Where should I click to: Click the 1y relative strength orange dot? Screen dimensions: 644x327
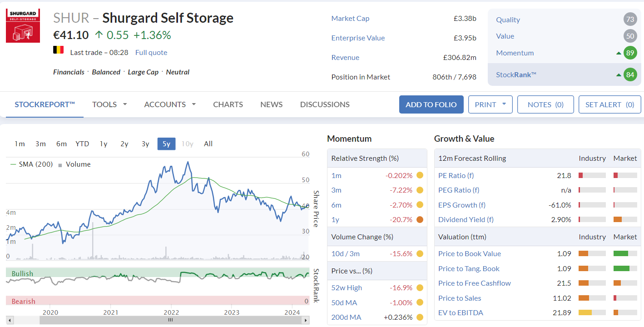coord(420,219)
